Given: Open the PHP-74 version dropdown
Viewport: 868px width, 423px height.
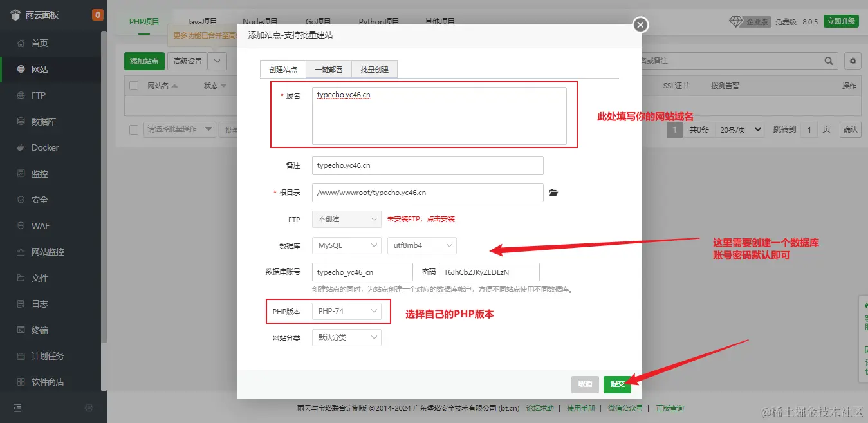Looking at the screenshot, I should (347, 311).
